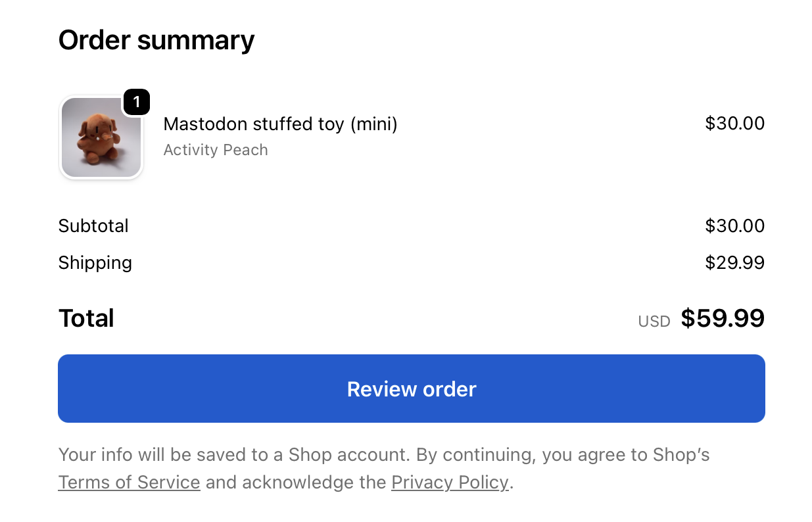The image size is (812, 522).
Task: Select the Mastodon stuffed toy (mini) title
Action: click(x=280, y=124)
